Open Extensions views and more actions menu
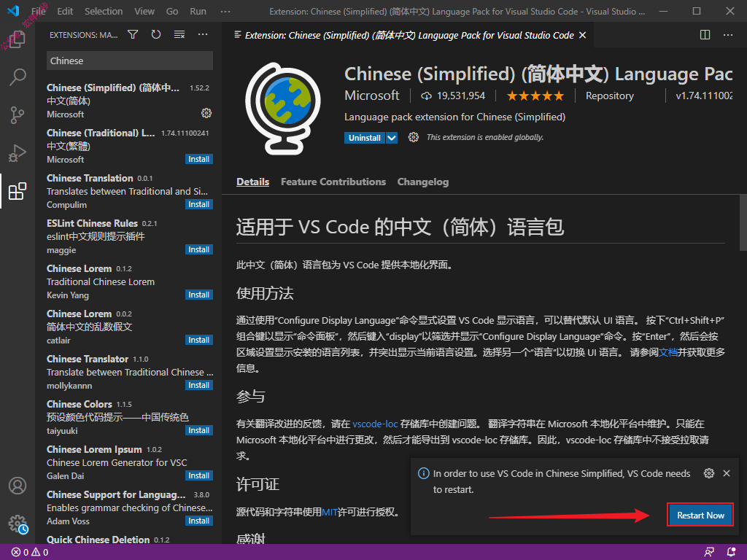This screenshot has height=560, width=747. pos(203,34)
